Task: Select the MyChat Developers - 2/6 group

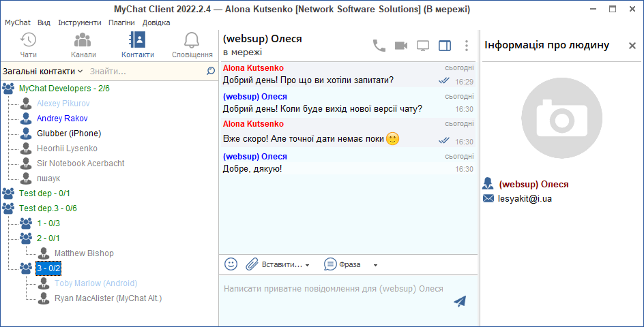Action: (64, 88)
